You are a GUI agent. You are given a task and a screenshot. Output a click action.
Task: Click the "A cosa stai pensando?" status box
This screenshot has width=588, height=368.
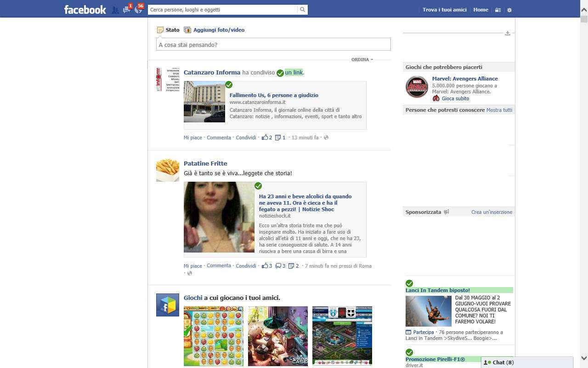click(x=273, y=44)
